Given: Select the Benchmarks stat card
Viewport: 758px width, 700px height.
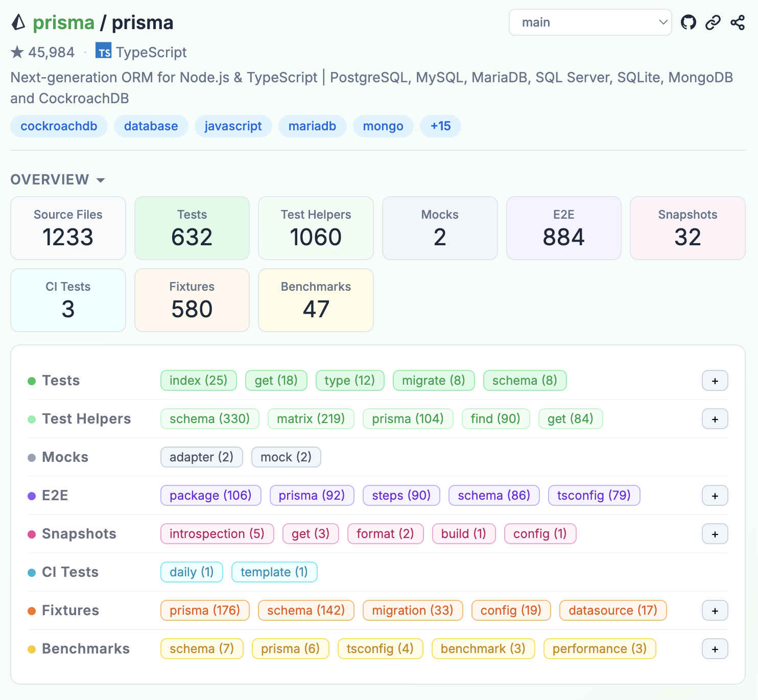Looking at the screenshot, I should coord(316,300).
